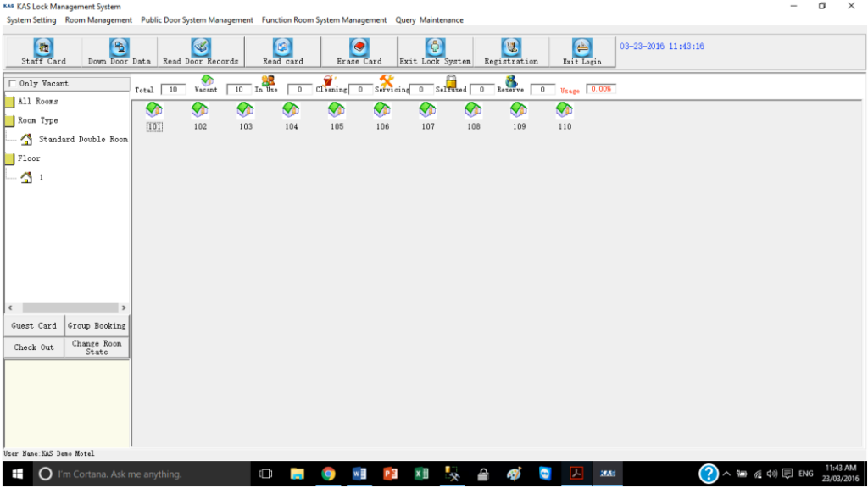Screen dimensions: 868x488
Task: Enable the Only Vacant checkbox
Action: click(x=12, y=84)
